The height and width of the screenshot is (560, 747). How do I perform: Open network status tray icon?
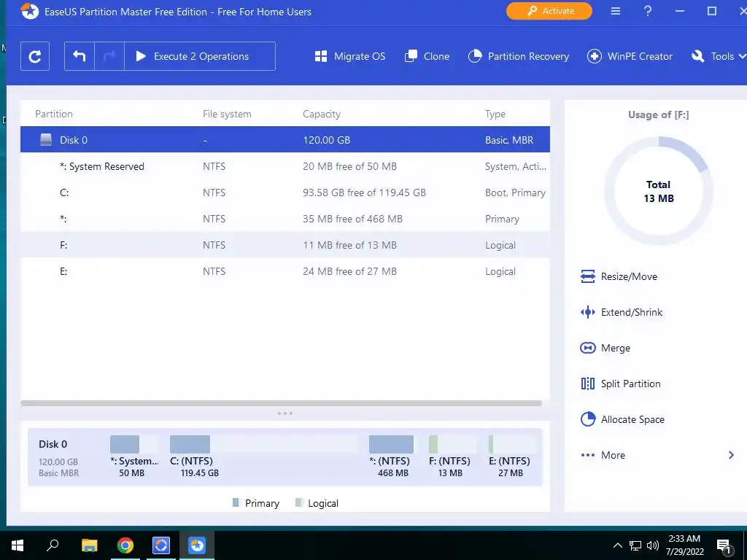[635, 545]
